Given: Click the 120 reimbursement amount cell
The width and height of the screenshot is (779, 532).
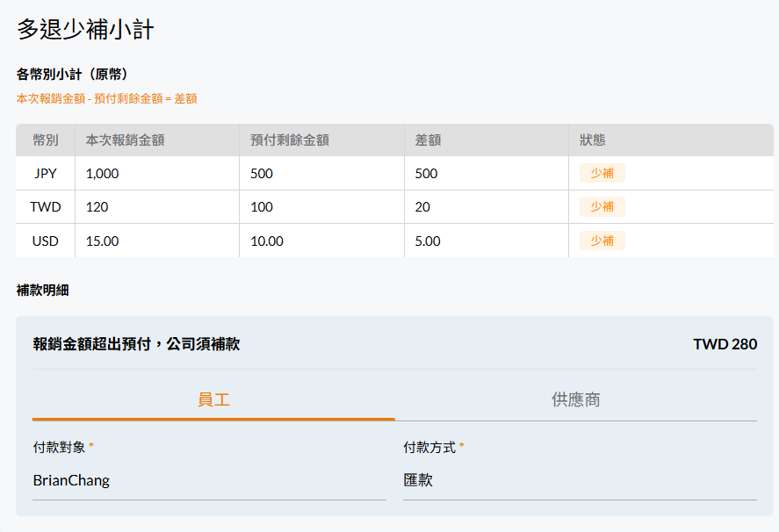Looking at the screenshot, I should [157, 206].
